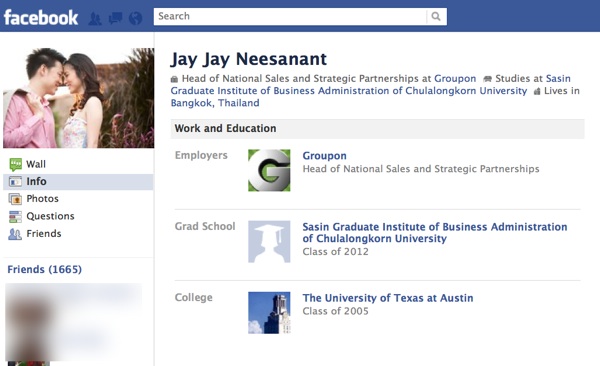The width and height of the screenshot is (600, 366).
Task: Click the Questions icon in sidebar
Action: tap(15, 216)
